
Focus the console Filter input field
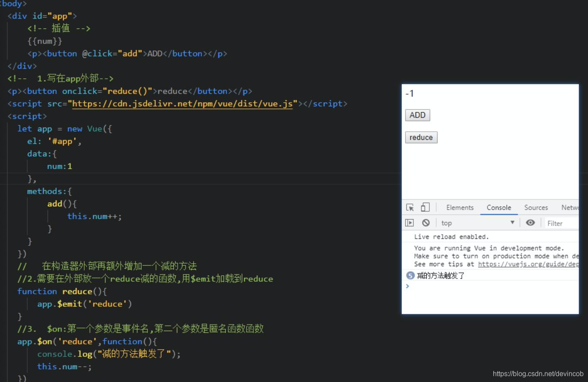coord(562,223)
